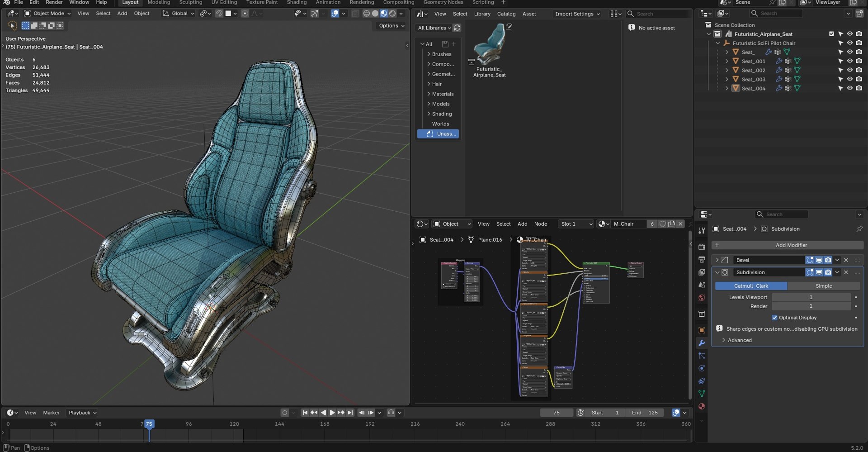Viewport: 868px width, 452px height.
Task: Toggle proportional editing button
Action: [245, 14]
